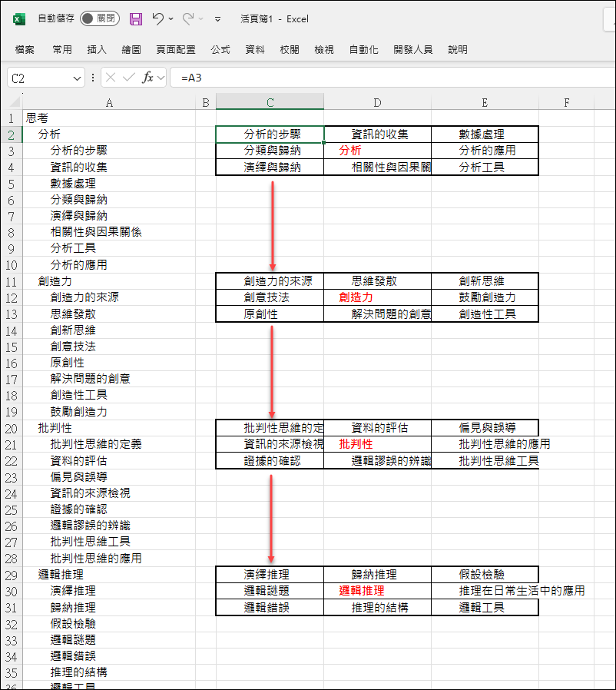
Task: Switch to the 資料 (Data) tab
Action: (x=255, y=50)
